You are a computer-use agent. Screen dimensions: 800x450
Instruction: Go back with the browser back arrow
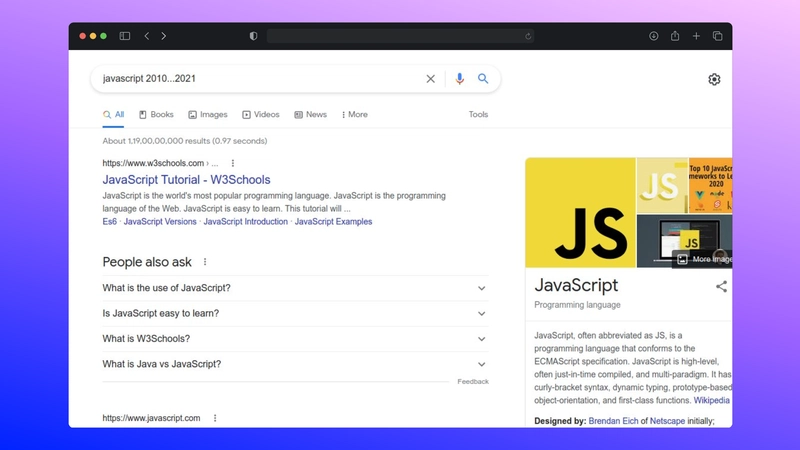click(x=147, y=36)
